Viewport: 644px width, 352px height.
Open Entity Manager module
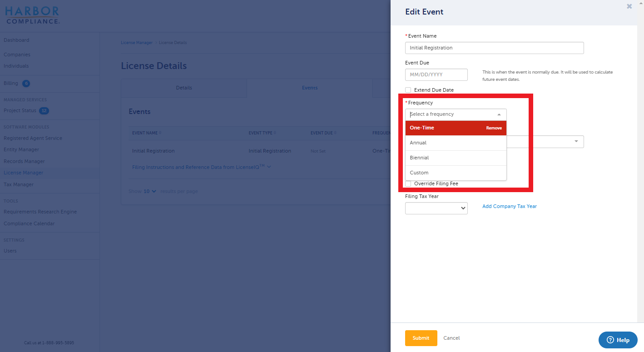(21, 149)
